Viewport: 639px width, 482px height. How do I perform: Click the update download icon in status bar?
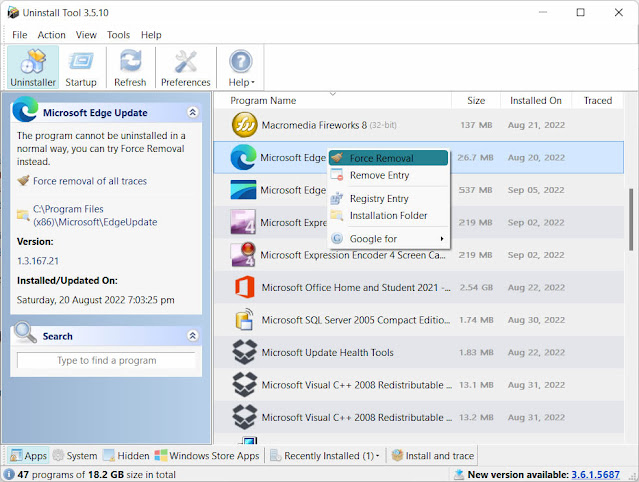point(459,475)
